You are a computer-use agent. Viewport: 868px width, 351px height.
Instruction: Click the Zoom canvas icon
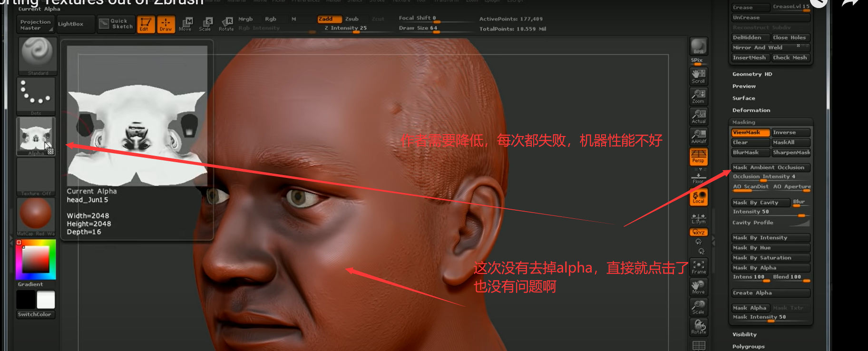tap(698, 96)
